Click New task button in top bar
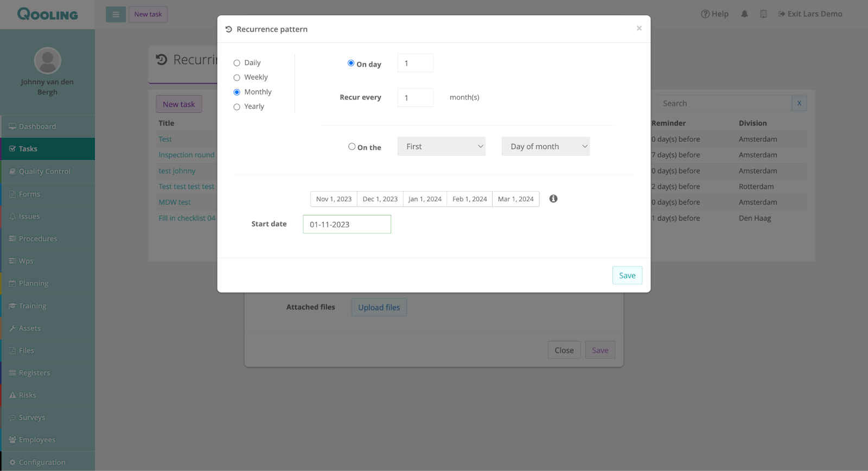Screen dimensions: 868x471 148,14
